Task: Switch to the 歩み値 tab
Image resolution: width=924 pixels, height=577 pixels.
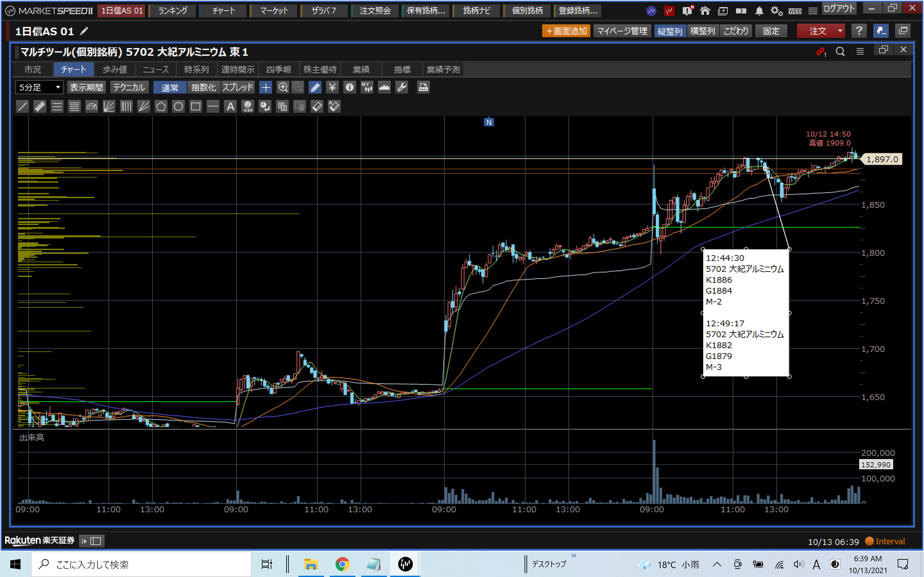Action: pos(115,70)
